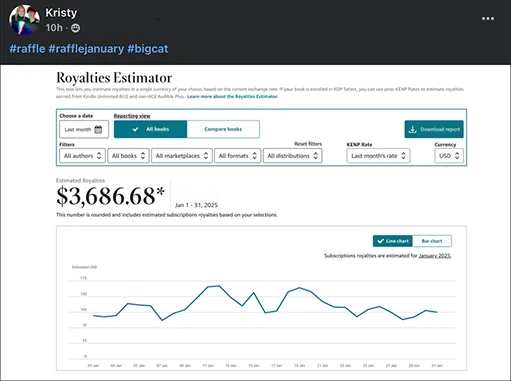Click the download icon on report button
The height and width of the screenshot is (381, 511).
(x=412, y=129)
